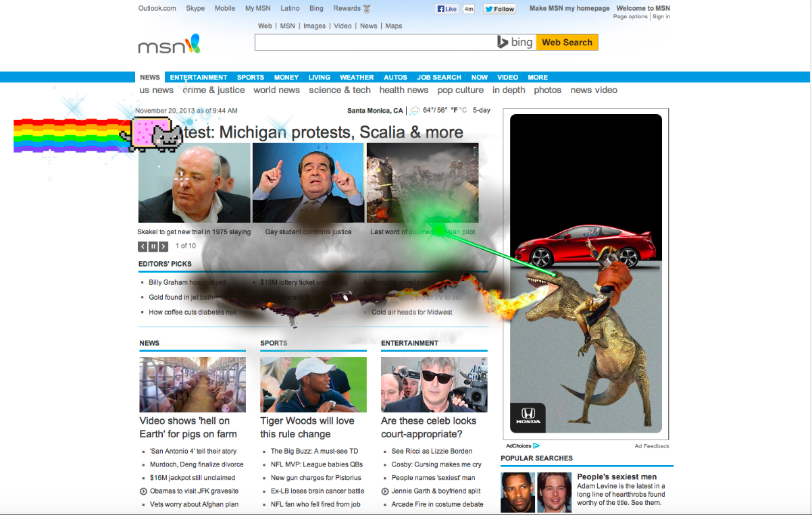
Task: Open 'Murdoch, Deng finalize divorce' story
Action: 197,464
